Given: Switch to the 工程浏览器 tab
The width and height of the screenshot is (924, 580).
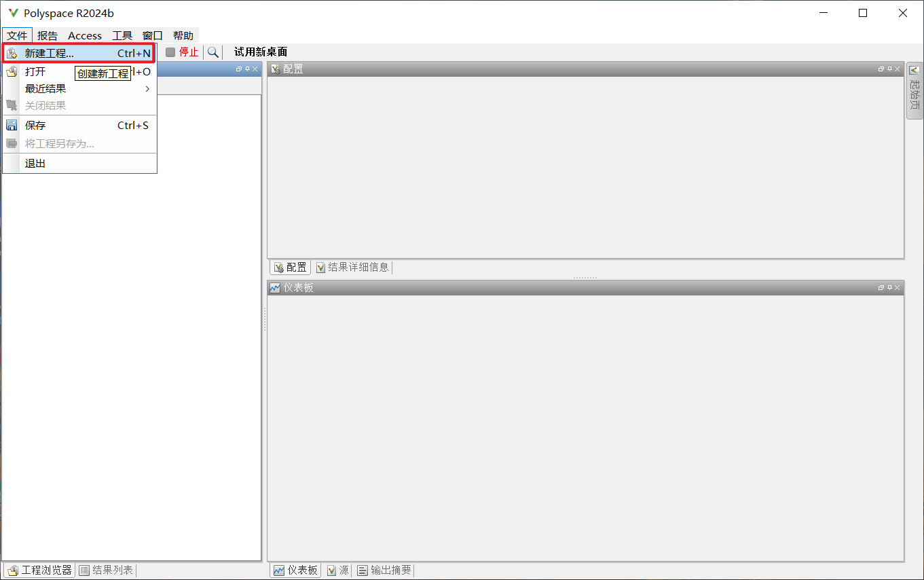Looking at the screenshot, I should pos(39,570).
